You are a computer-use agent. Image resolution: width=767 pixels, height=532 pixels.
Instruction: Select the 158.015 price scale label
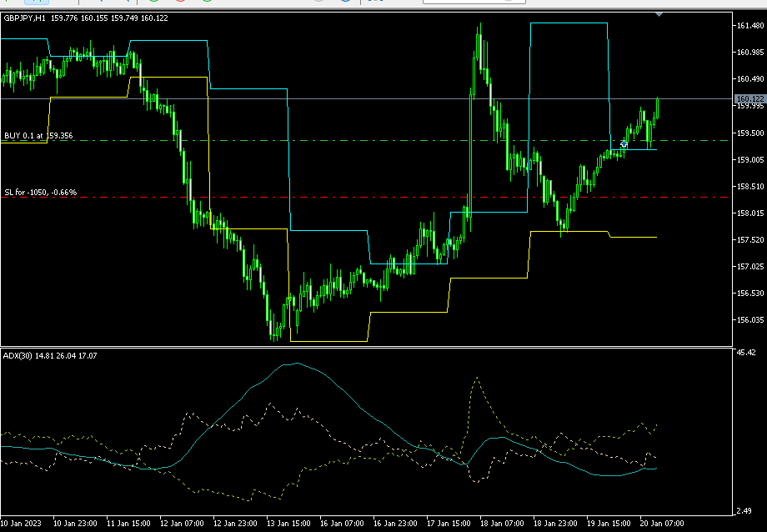pyautogui.click(x=750, y=213)
